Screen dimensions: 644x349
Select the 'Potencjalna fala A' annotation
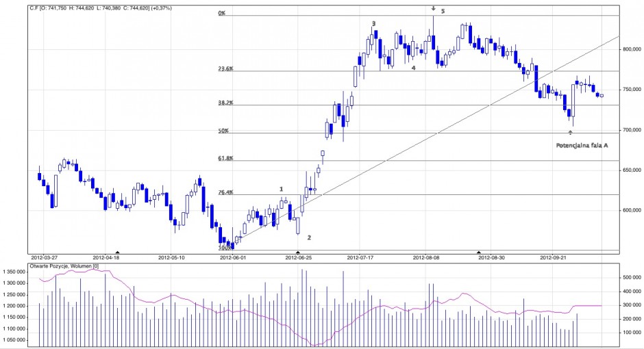(581, 145)
